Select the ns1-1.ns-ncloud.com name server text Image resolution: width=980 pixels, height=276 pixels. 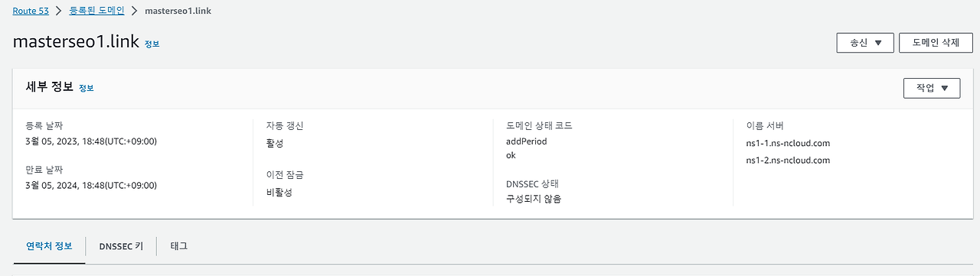pyautogui.click(x=788, y=143)
